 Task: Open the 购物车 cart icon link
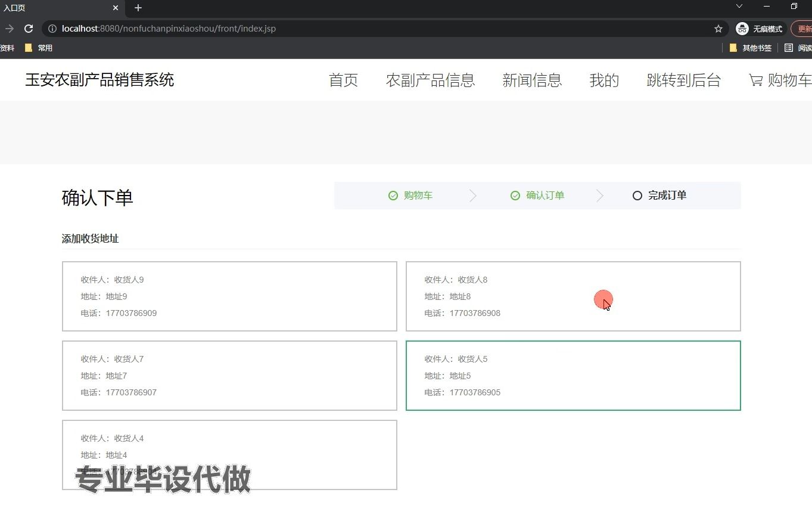[x=780, y=80]
